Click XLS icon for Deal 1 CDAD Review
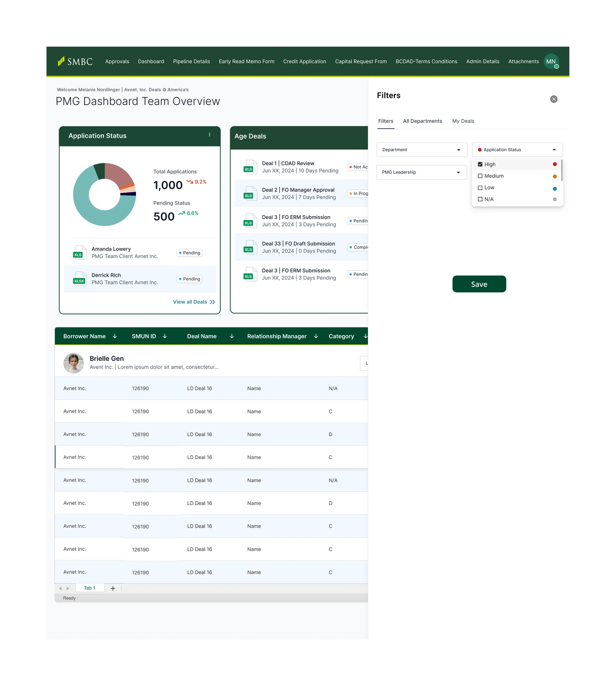The height and width of the screenshot is (686, 616). point(250,167)
